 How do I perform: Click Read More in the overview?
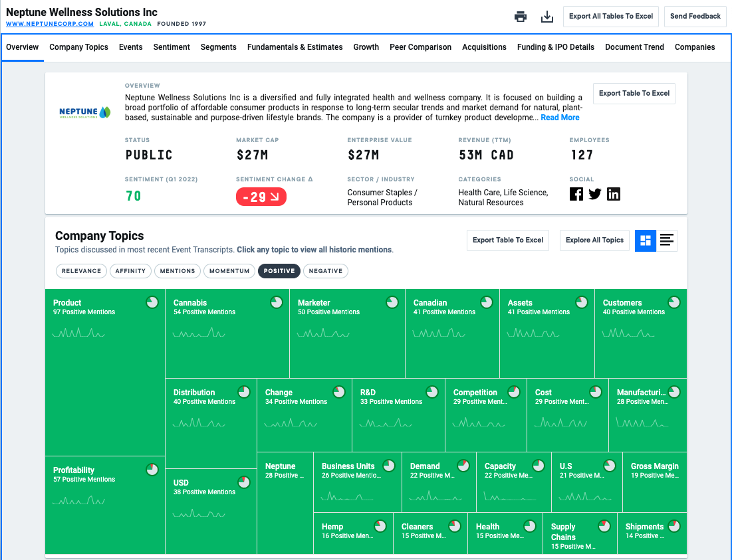pyautogui.click(x=560, y=118)
